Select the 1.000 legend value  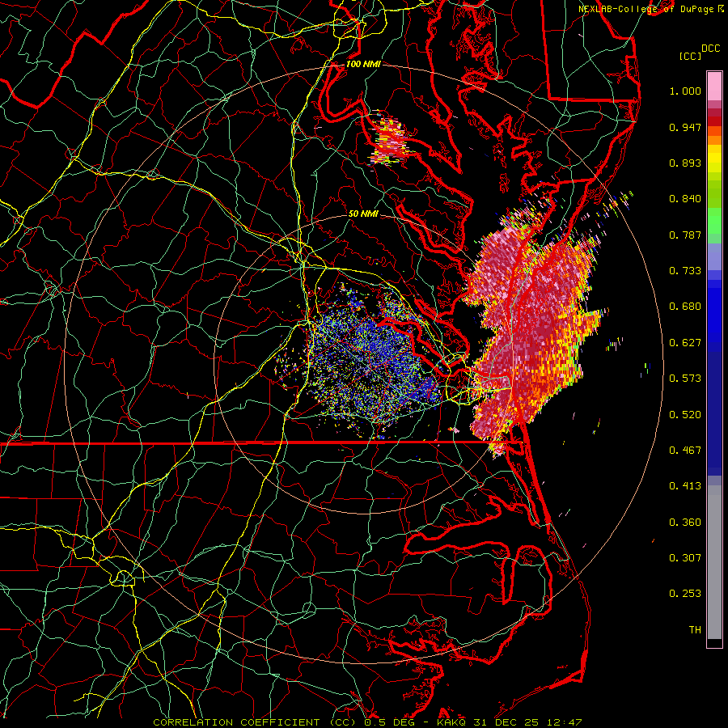(685, 91)
